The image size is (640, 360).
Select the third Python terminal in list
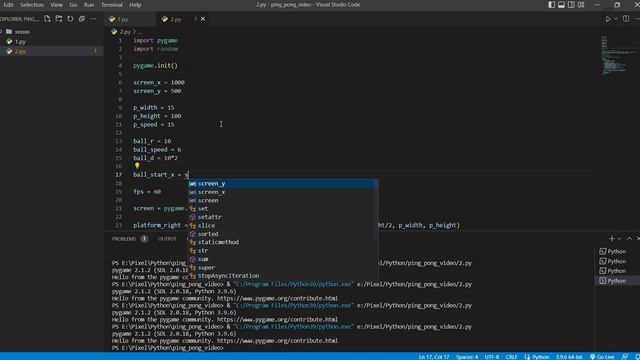click(x=617, y=271)
